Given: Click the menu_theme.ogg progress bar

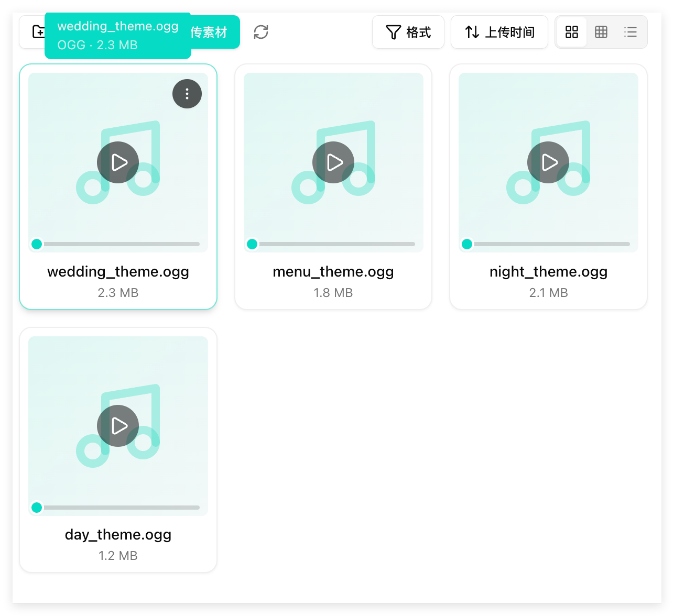Looking at the screenshot, I should [x=337, y=244].
